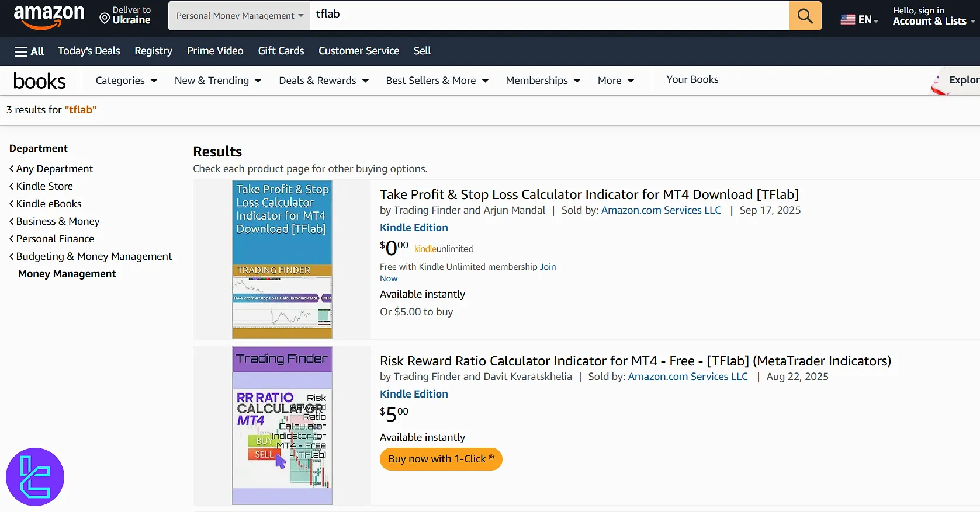Expand the Categories dropdown
980x512 pixels.
(x=126, y=81)
